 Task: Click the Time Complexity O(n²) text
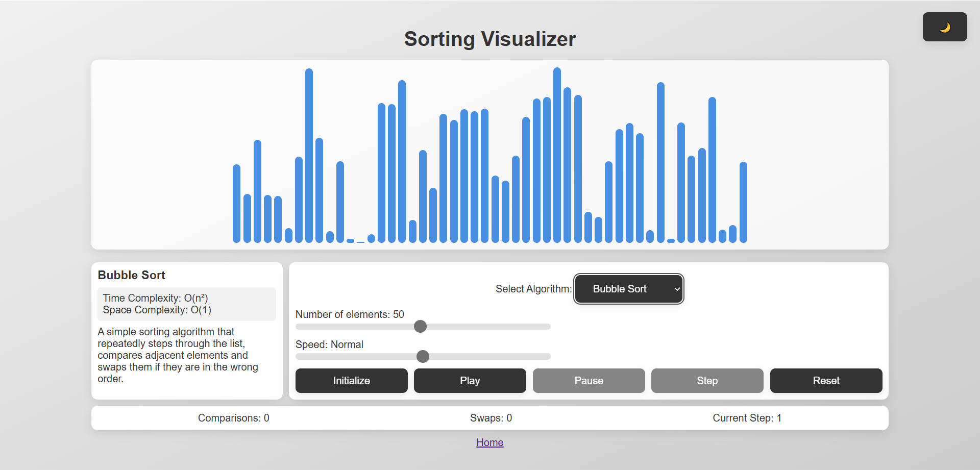coord(155,298)
